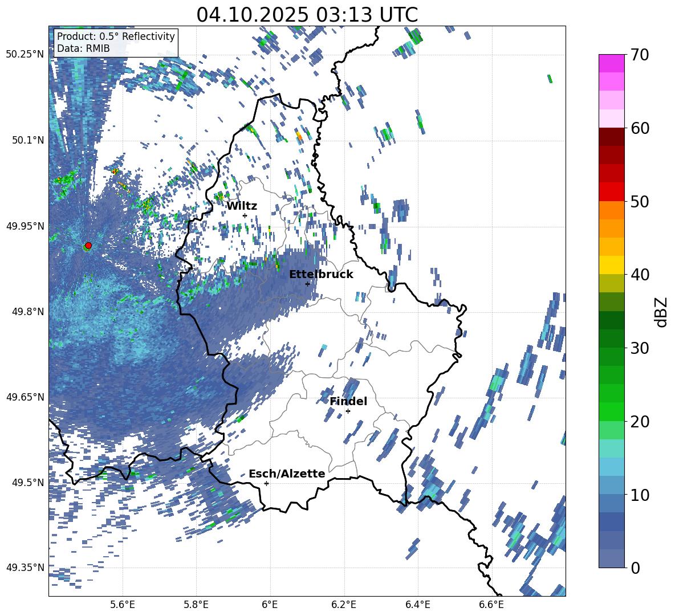
Task: Click the 'Product: 0.5° Reflectivity' text
Action: coord(116,36)
